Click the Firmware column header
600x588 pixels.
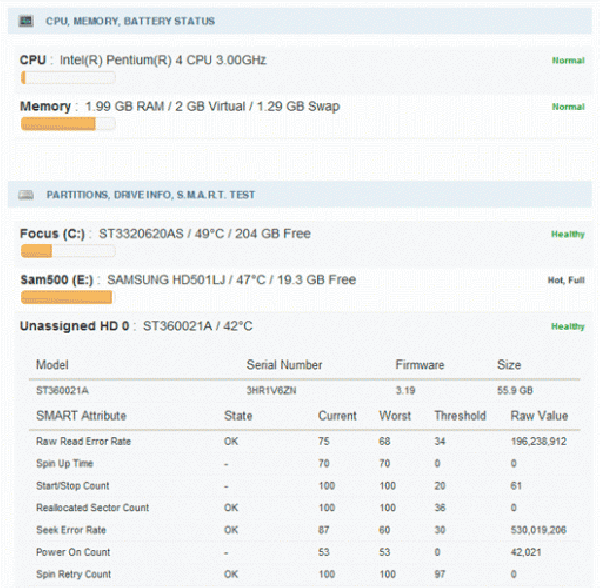pos(420,365)
